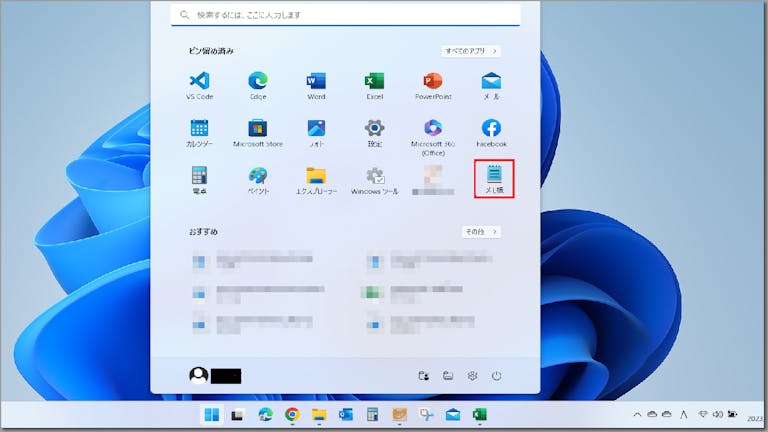This screenshot has height=432, width=768.
Task: Open the Photos app tile
Action: tap(316, 133)
